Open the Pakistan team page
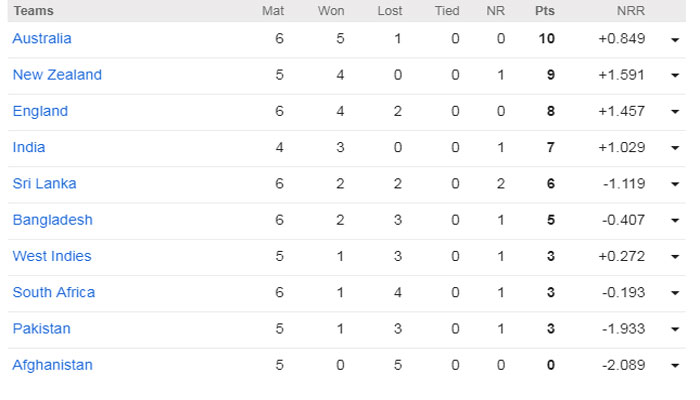700x400 pixels. click(x=42, y=329)
